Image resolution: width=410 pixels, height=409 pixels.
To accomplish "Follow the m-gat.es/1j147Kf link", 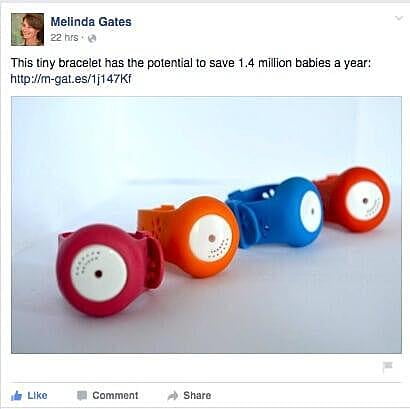I will [x=71, y=79].
